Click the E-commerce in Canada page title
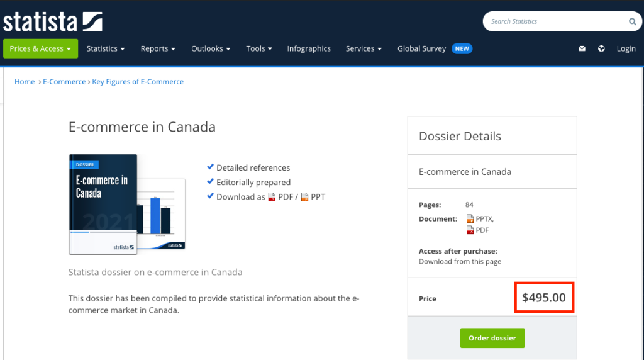 tap(142, 127)
